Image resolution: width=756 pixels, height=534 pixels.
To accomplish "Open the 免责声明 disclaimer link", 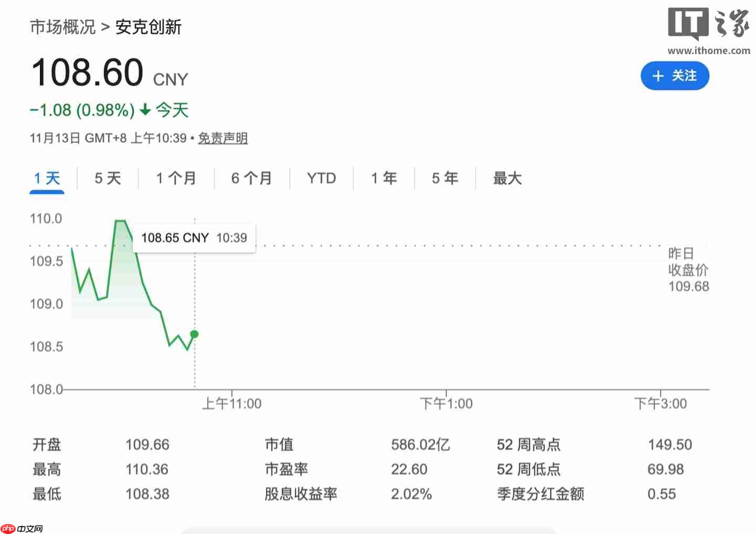I will (x=223, y=138).
